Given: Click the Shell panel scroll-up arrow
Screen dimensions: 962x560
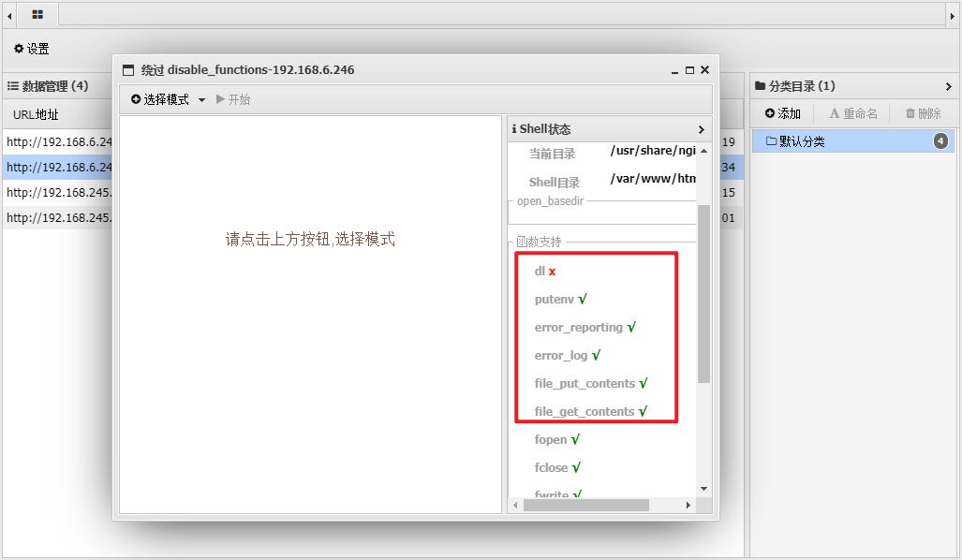Looking at the screenshot, I should pyautogui.click(x=703, y=150).
